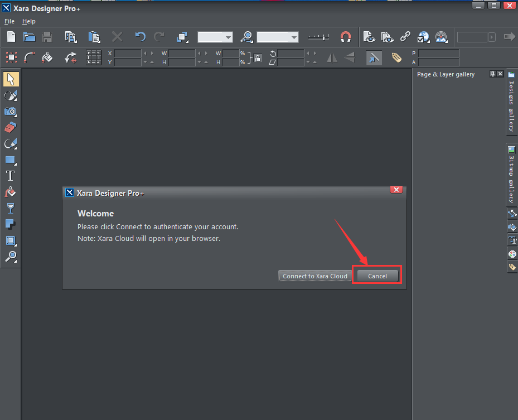This screenshot has height=420, width=518.
Task: Select the Shape editor pen tool
Action: (x=11, y=144)
